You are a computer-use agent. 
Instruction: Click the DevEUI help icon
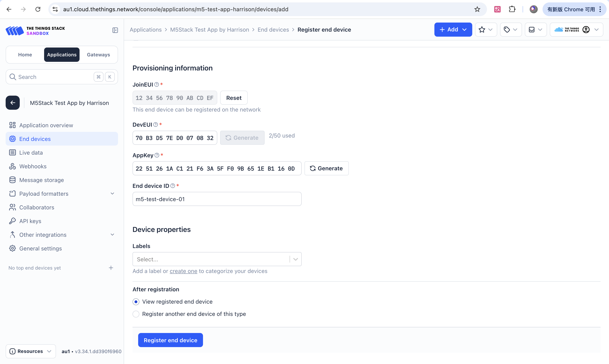(155, 125)
